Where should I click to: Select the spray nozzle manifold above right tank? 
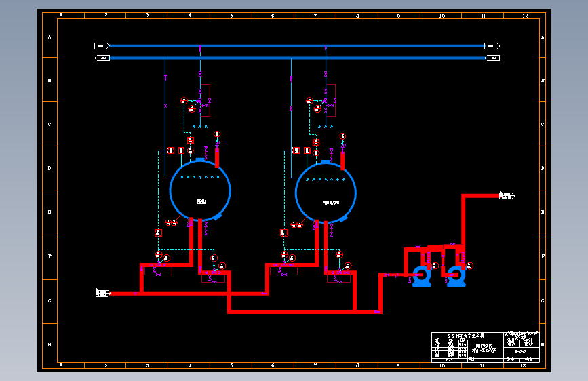click(x=326, y=126)
